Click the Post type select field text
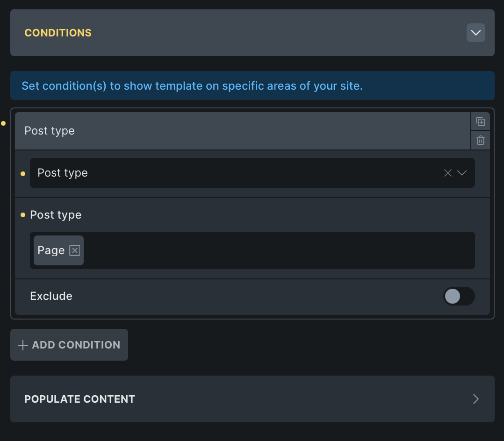 [x=63, y=173]
